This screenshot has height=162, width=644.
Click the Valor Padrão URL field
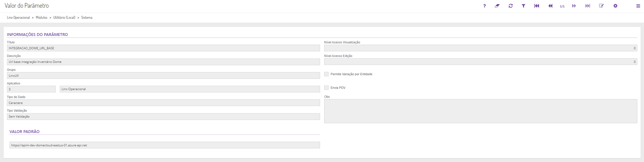pyautogui.click(x=165, y=145)
